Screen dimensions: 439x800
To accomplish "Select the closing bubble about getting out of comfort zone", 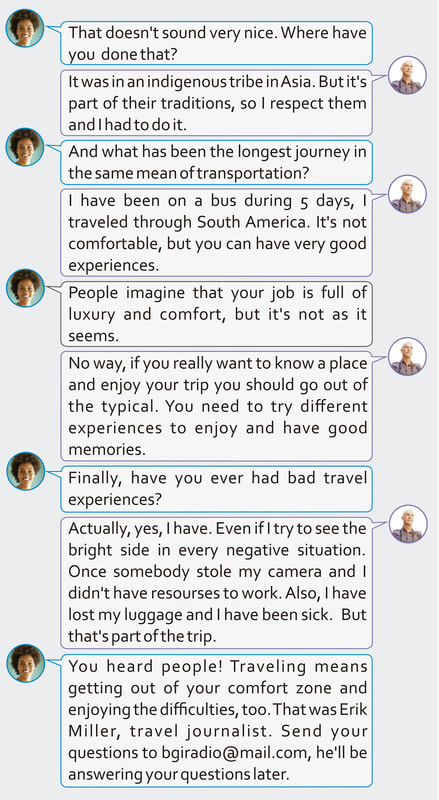I will click(x=216, y=720).
